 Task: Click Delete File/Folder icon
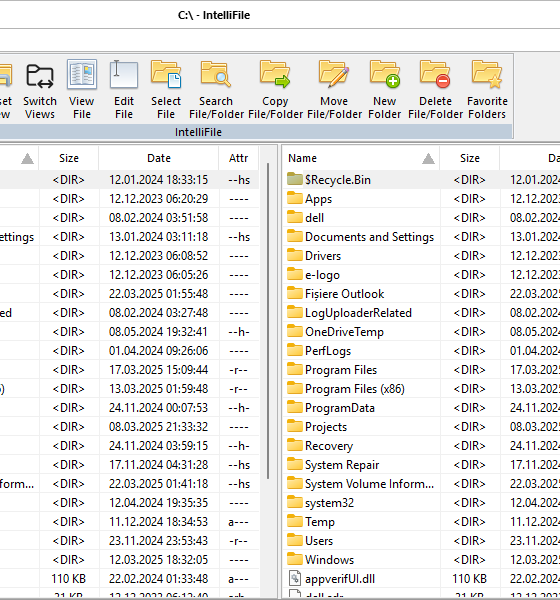435,74
